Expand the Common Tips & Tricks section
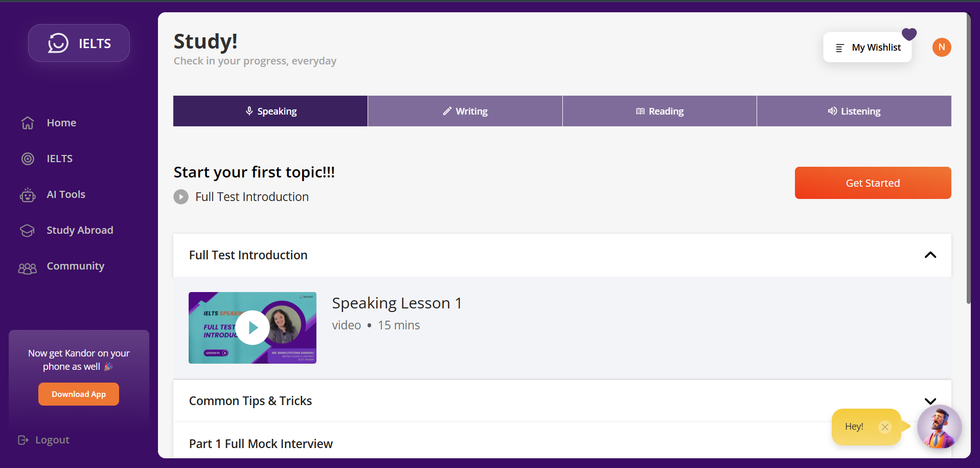The width and height of the screenshot is (980, 468). (x=930, y=401)
